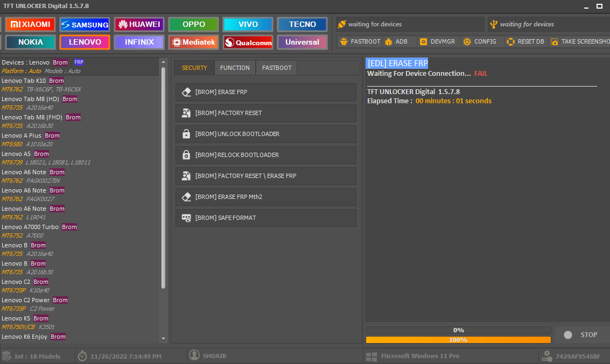Launch the ADB tool

398,41
